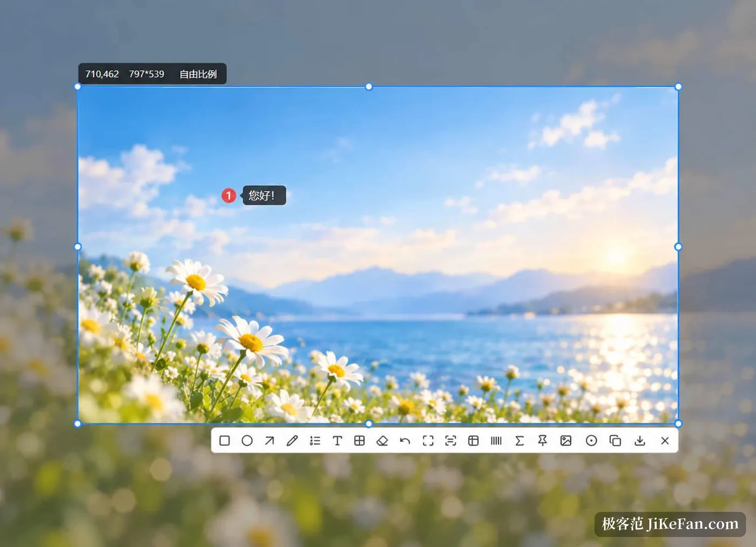Choose the eraser tool
This screenshot has width=756, height=547.
point(382,441)
